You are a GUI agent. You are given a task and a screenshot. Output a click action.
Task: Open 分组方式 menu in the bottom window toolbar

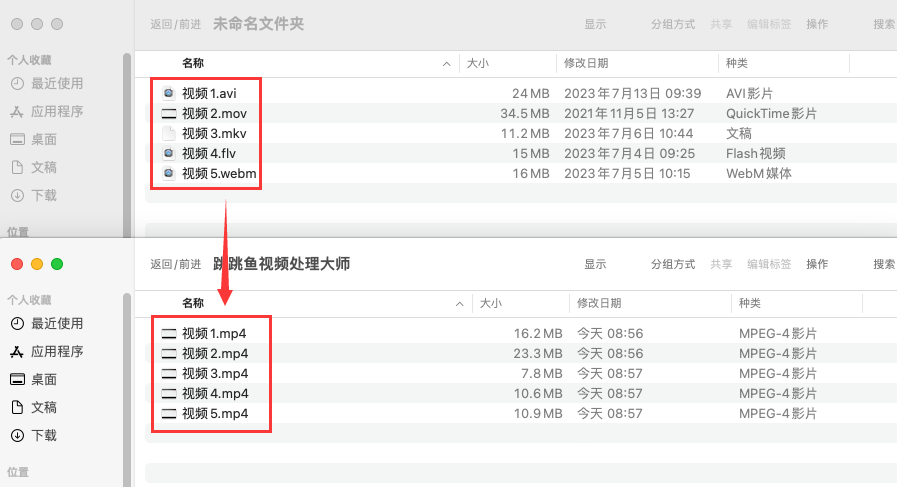tap(673, 264)
